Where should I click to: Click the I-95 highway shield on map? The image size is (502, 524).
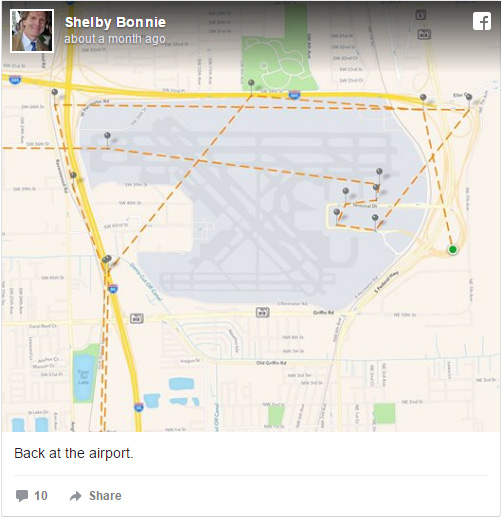113,289
